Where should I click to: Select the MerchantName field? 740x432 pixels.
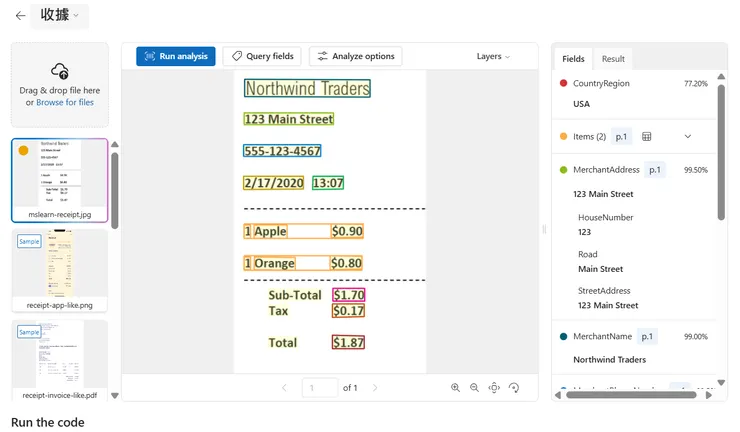pos(602,337)
